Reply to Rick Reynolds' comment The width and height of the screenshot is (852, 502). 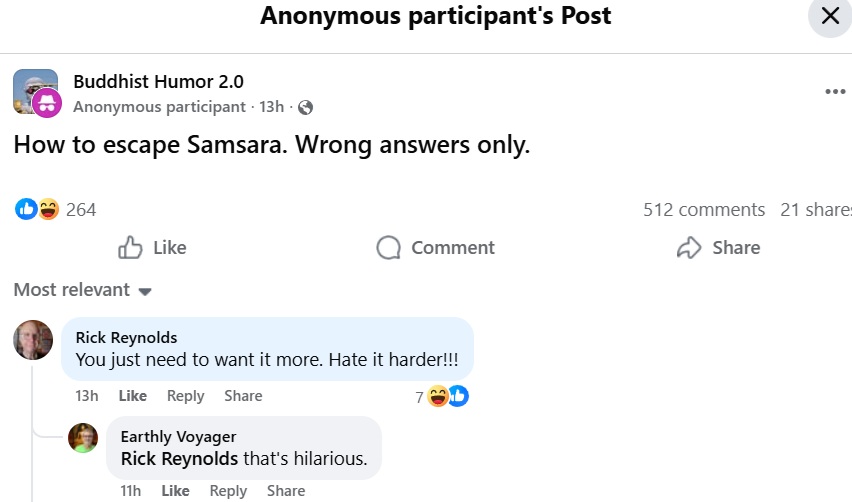(185, 396)
